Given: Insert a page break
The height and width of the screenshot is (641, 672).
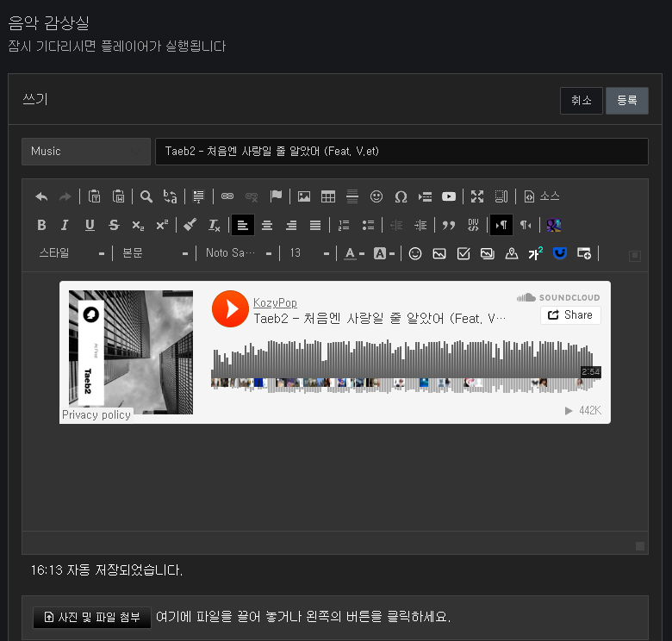Looking at the screenshot, I should [x=425, y=196].
